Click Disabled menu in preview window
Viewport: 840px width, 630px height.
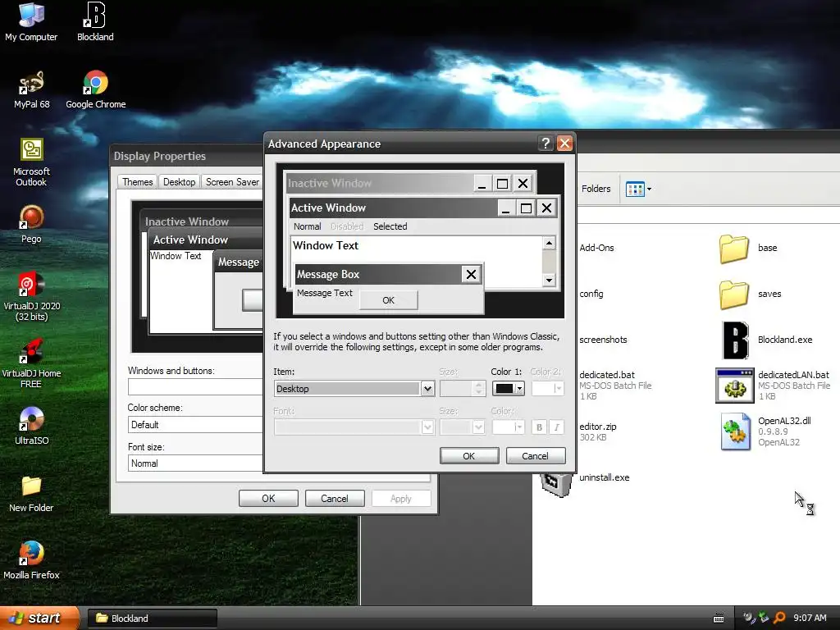click(x=347, y=226)
